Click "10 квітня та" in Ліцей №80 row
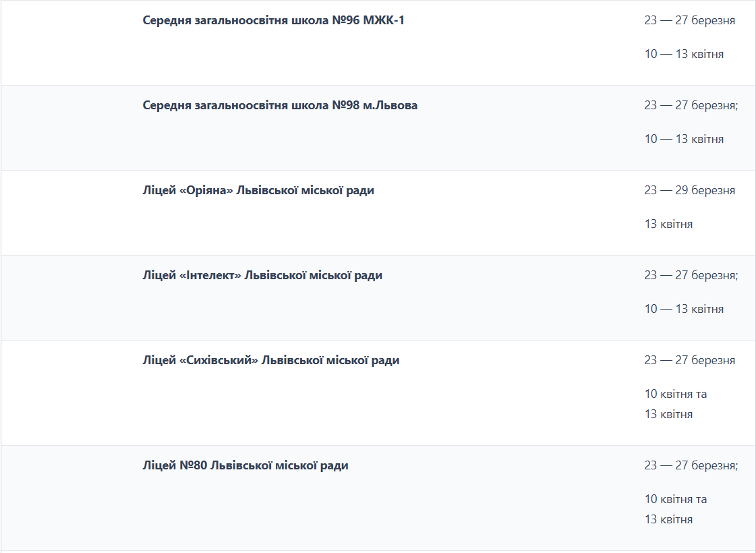Image resolution: width=756 pixels, height=553 pixels. point(676,499)
